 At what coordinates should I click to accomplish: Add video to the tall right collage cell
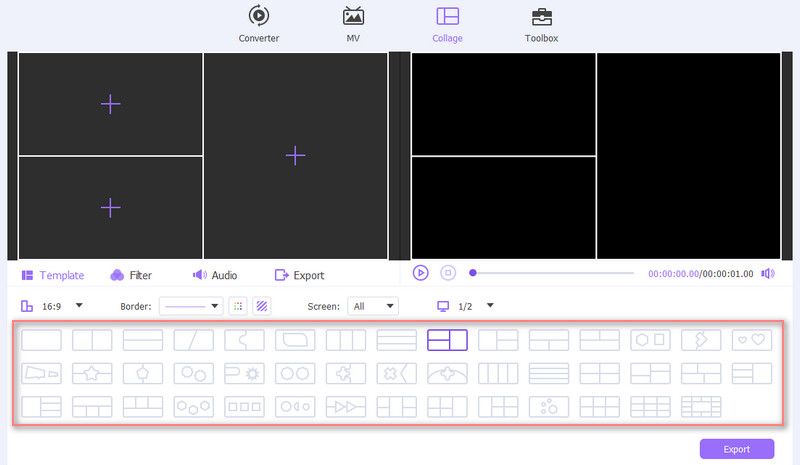(x=295, y=156)
